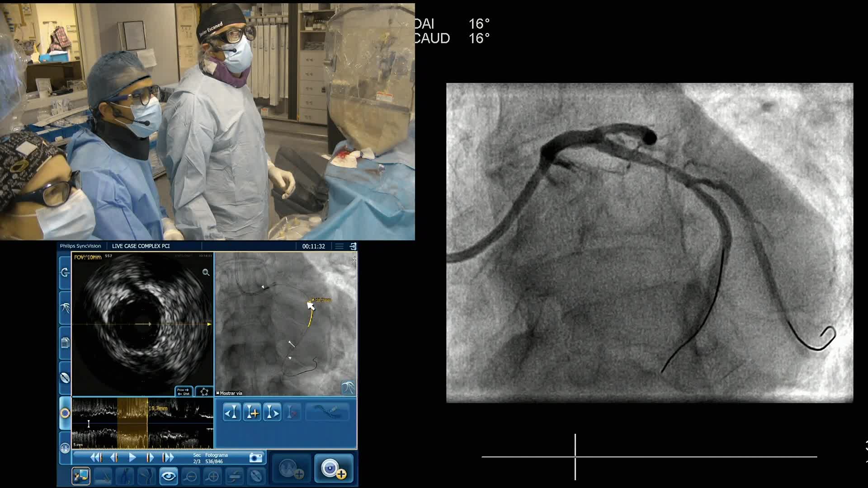Click the exit icon in title bar

[353, 246]
